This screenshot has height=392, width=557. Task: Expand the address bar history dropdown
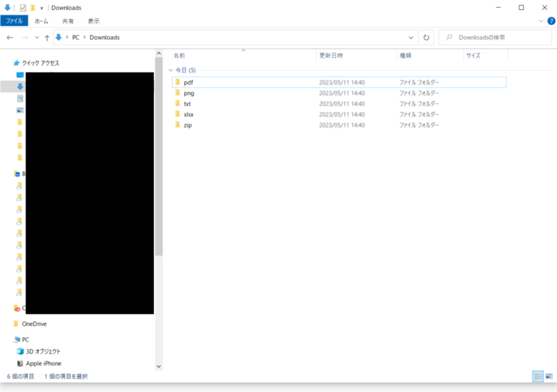click(x=411, y=38)
